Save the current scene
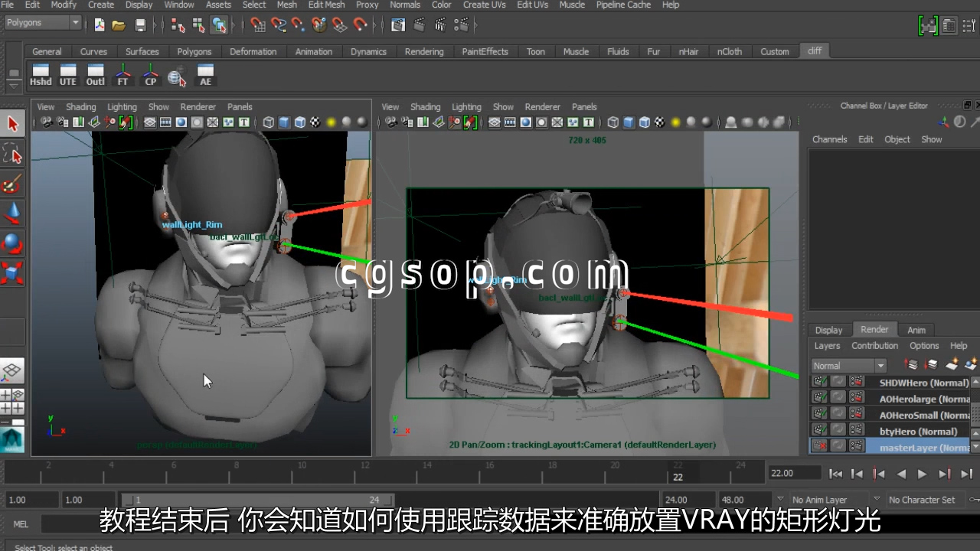The width and height of the screenshot is (980, 551). [x=140, y=25]
